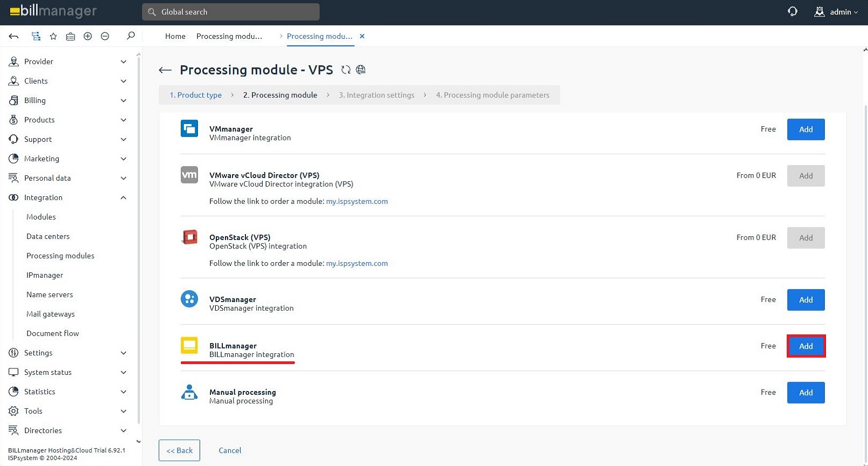Add the BILLmanager integration module
This screenshot has height=466, width=868.
806,346
